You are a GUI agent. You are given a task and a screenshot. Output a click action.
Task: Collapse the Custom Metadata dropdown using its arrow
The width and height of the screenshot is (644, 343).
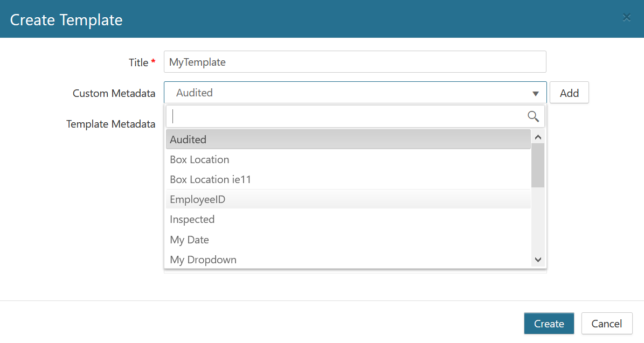536,94
